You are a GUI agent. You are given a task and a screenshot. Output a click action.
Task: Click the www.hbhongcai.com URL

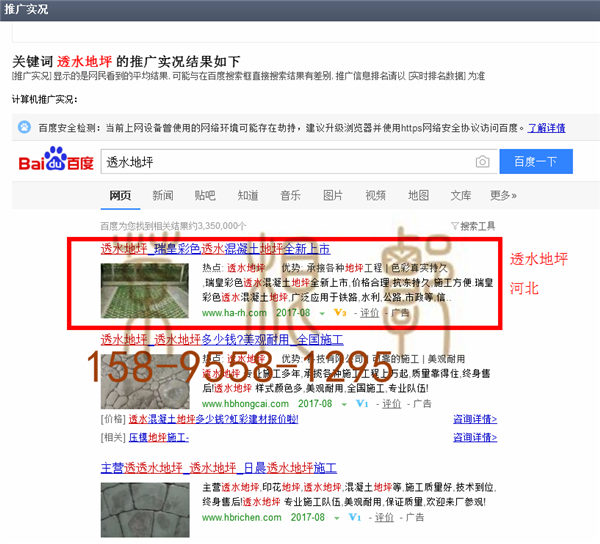click(245, 404)
